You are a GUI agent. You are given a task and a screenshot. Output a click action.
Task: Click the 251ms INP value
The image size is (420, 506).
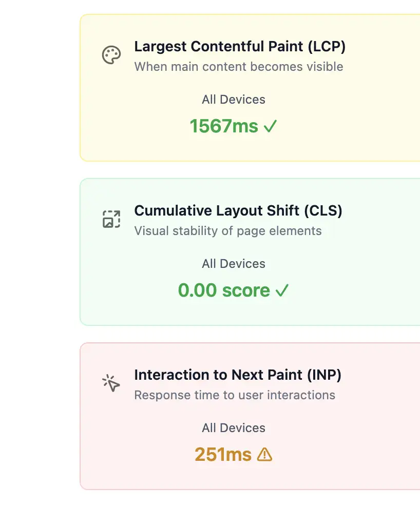click(222, 454)
